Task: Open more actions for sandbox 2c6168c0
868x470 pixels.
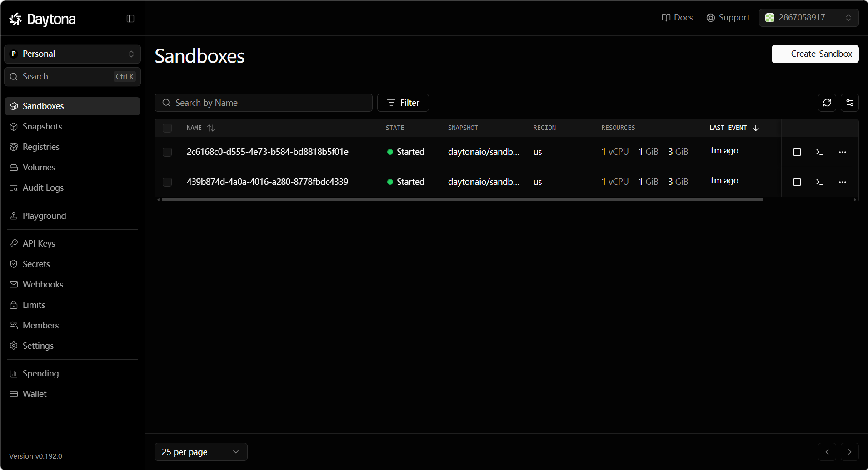Action: click(x=843, y=152)
